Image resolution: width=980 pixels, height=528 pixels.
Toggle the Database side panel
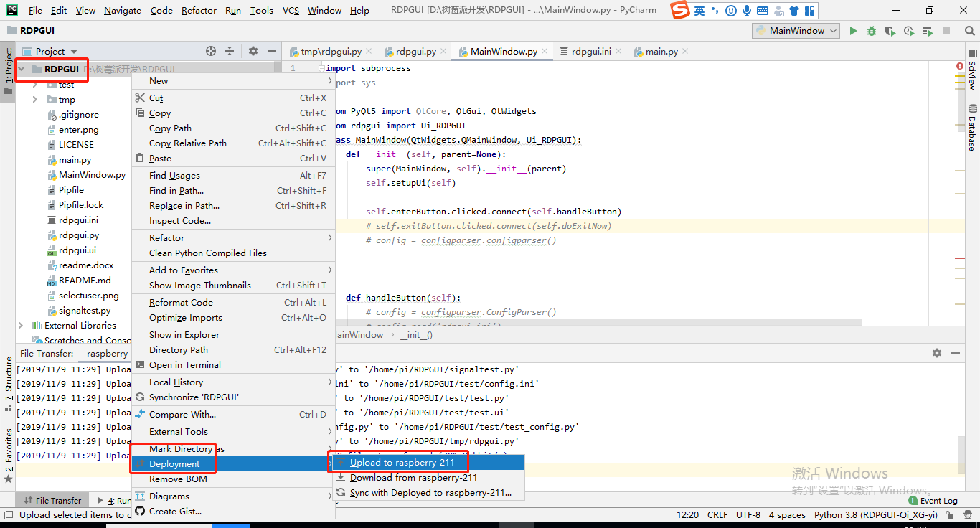[972, 126]
